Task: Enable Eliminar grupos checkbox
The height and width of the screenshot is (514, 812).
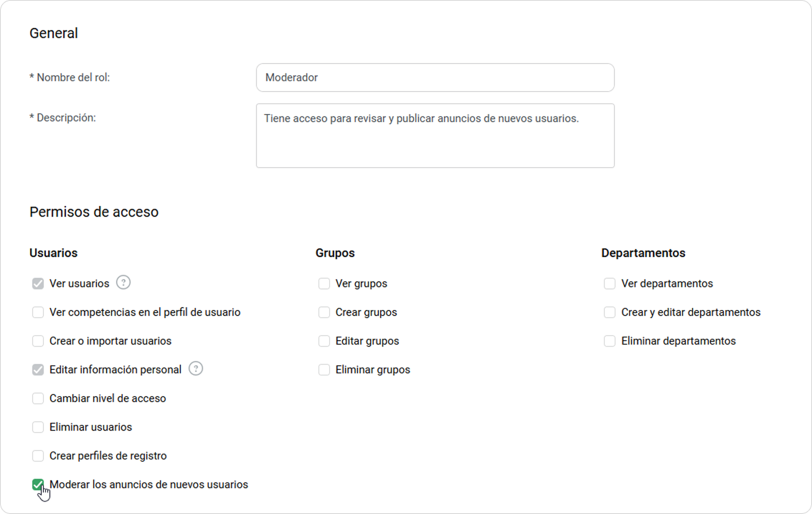Action: [324, 370]
